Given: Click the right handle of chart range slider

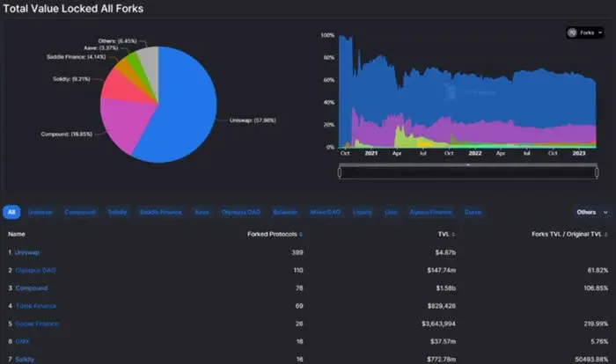Looking at the screenshot, I should tap(597, 172).
